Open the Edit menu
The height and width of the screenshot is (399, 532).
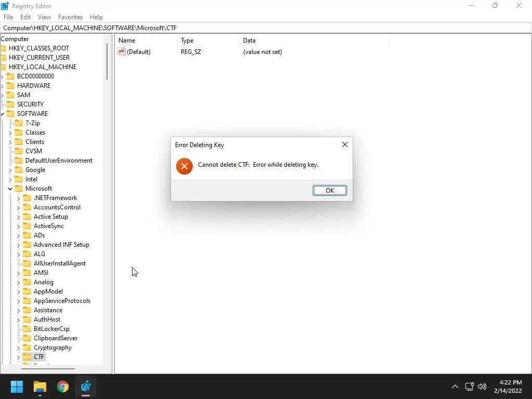(25, 17)
